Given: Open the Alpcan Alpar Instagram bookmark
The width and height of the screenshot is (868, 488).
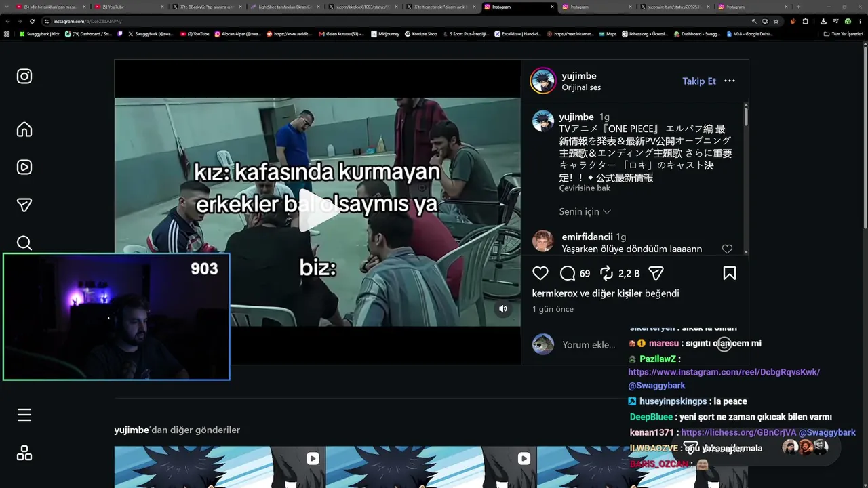Looking at the screenshot, I should click(x=238, y=33).
